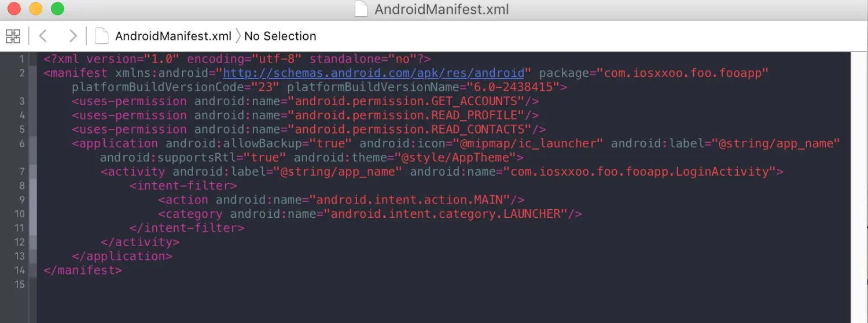Click the yellow minimize window button
Screen dimensions: 868x323
pyautogui.click(x=36, y=9)
